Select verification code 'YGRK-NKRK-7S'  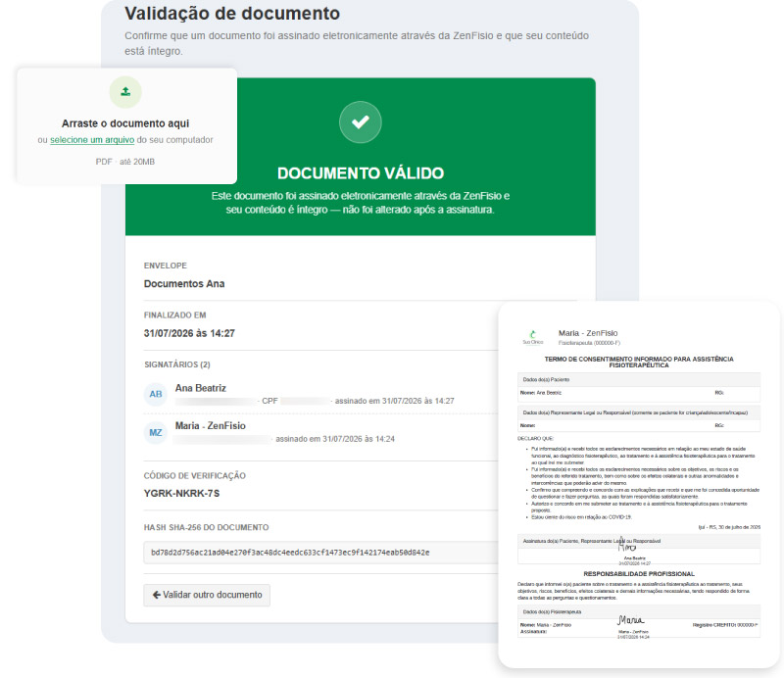tap(181, 494)
